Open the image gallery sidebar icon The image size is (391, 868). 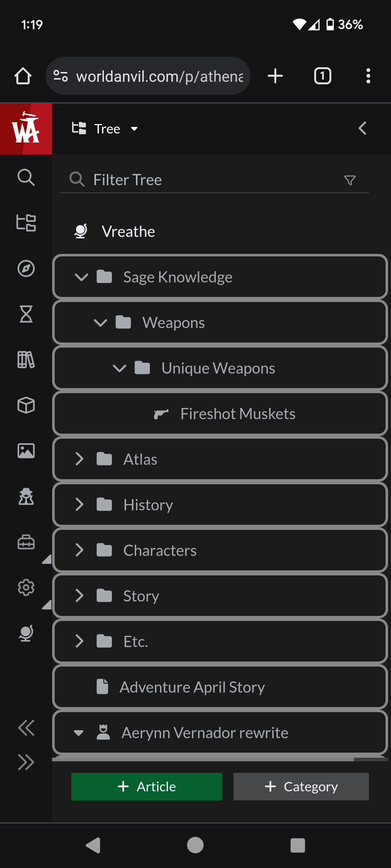[26, 451]
